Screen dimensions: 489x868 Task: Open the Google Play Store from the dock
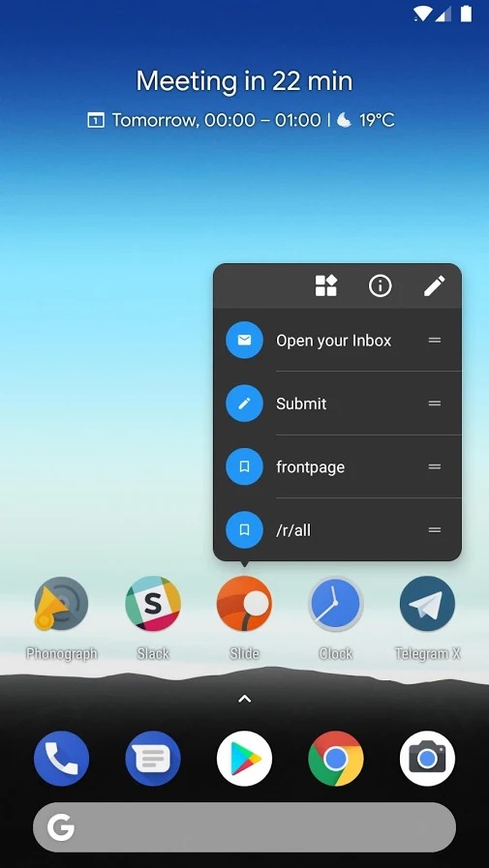coord(244,759)
